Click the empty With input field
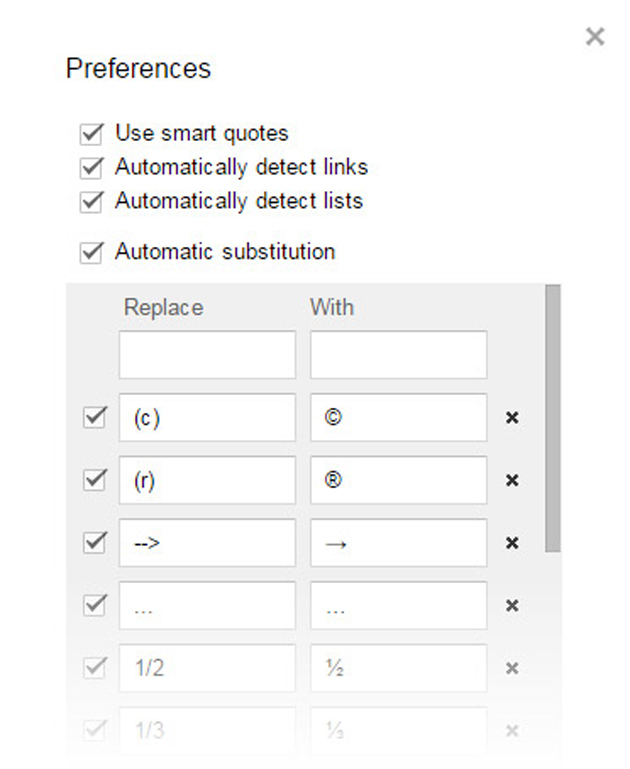630x769 pixels. (399, 355)
